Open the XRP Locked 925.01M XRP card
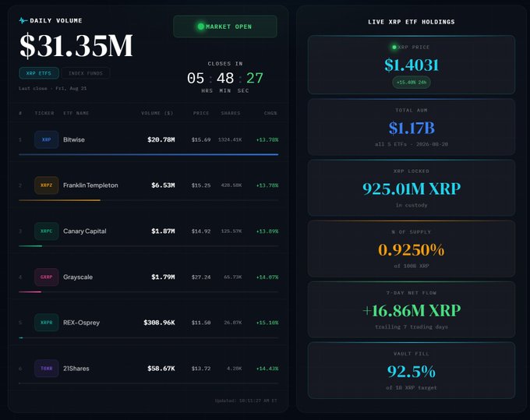530x420 pixels. [412, 188]
